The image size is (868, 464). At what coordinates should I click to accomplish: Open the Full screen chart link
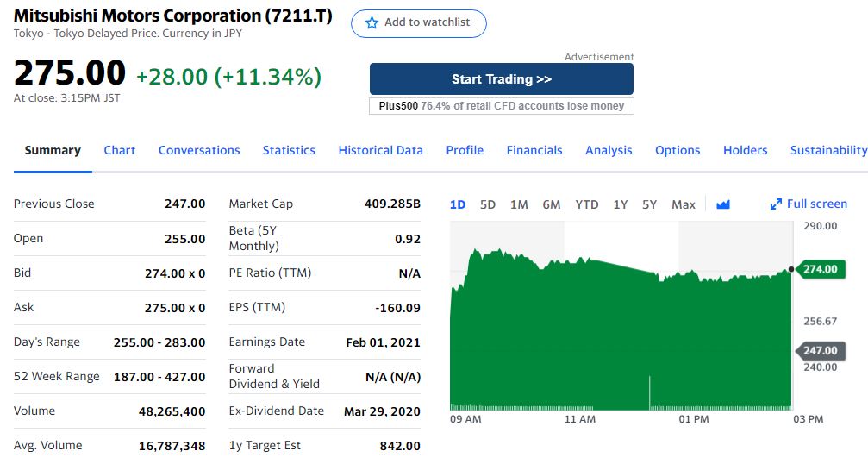(816, 204)
